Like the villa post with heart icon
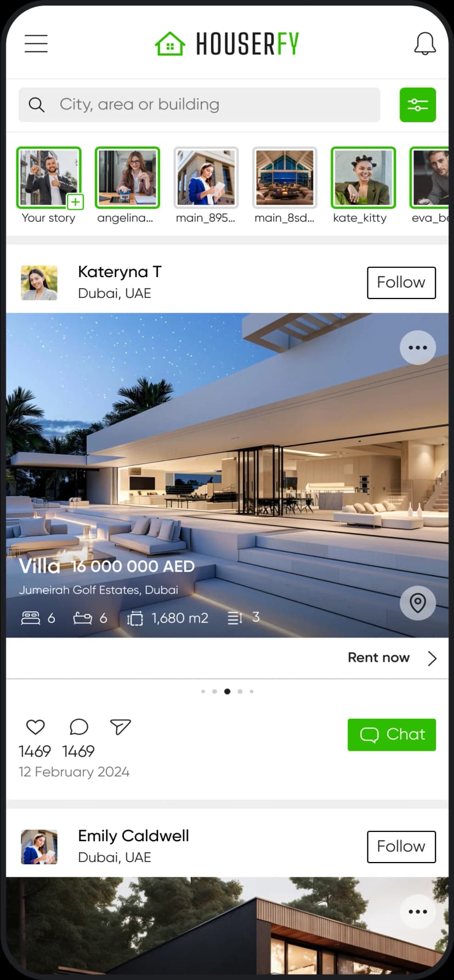454x980 pixels. [36, 727]
